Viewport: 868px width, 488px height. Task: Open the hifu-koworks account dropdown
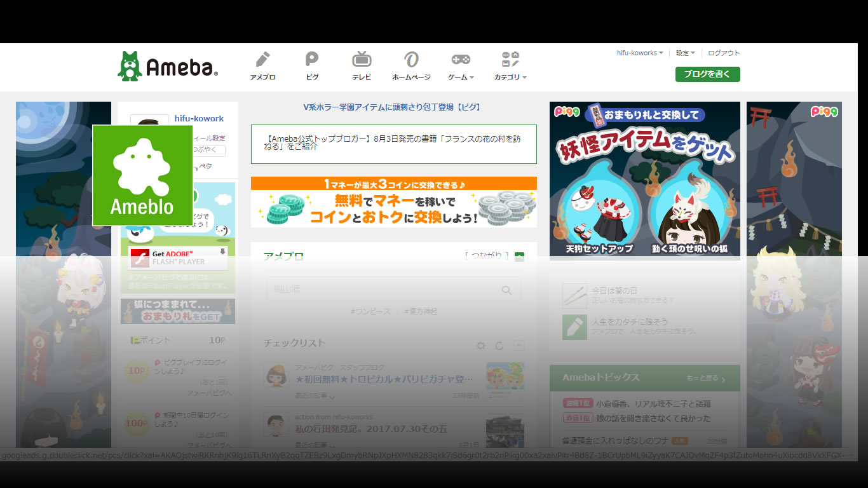(x=640, y=53)
